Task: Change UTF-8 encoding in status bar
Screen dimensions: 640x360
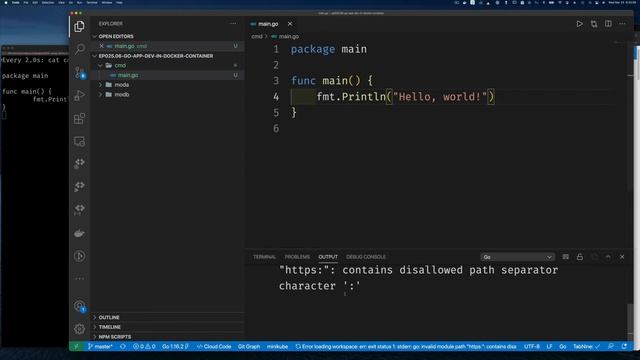Action: pos(532,347)
